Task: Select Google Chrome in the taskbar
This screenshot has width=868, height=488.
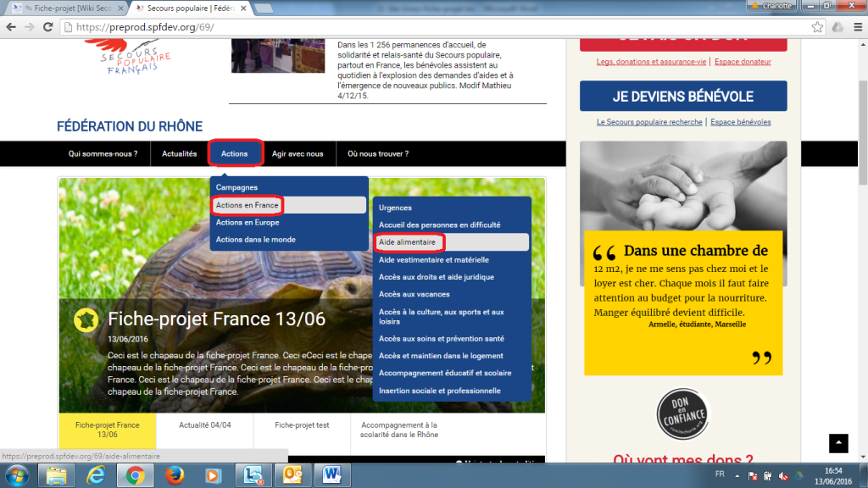Action: (135, 475)
